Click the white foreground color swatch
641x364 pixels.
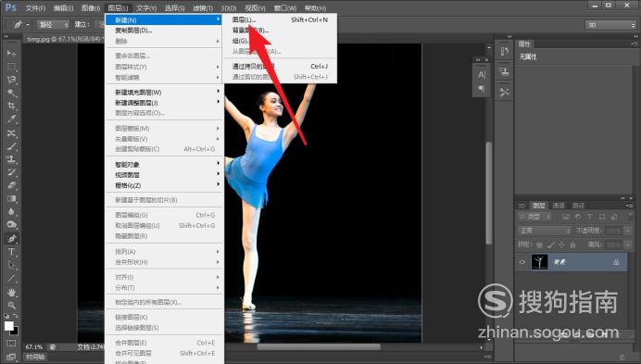[x=8, y=325]
